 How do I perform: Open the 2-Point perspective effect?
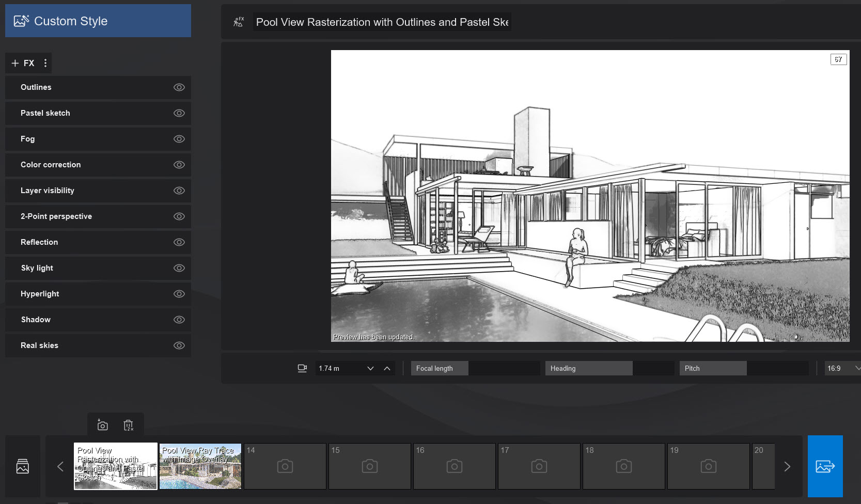tap(56, 216)
